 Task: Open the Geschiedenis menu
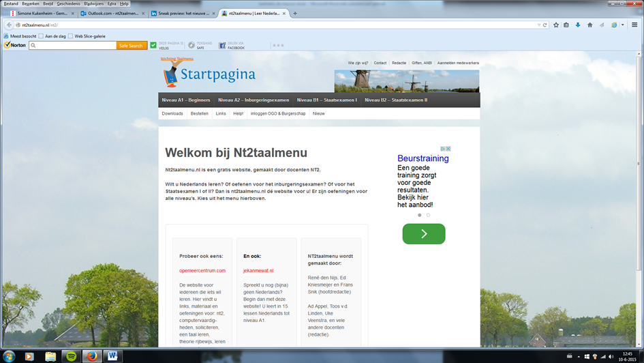point(68,3)
